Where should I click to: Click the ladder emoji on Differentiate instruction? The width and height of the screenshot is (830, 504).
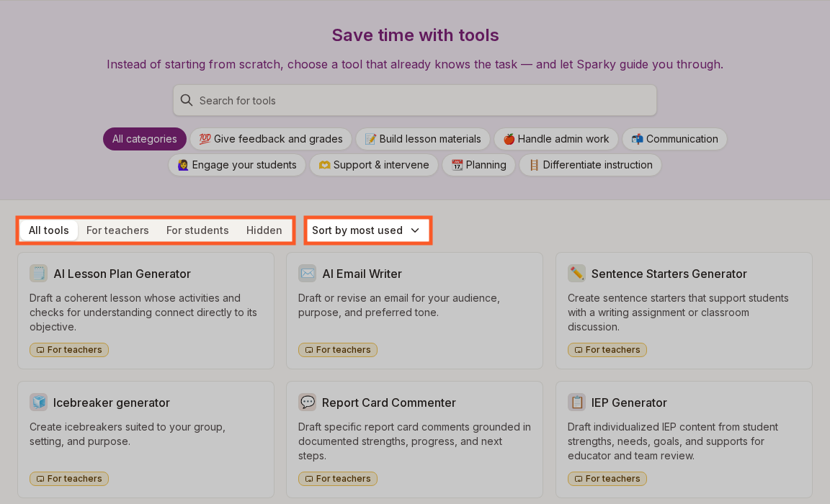point(534,165)
